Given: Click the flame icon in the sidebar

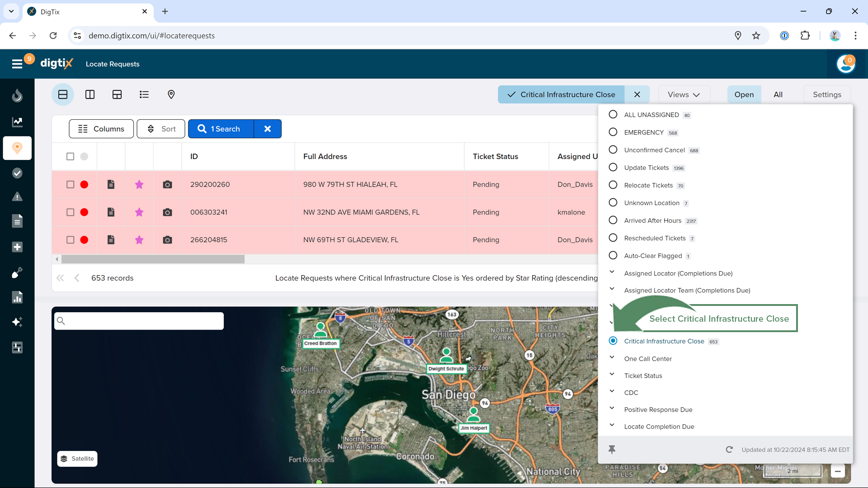Looking at the screenshot, I should click(17, 95).
